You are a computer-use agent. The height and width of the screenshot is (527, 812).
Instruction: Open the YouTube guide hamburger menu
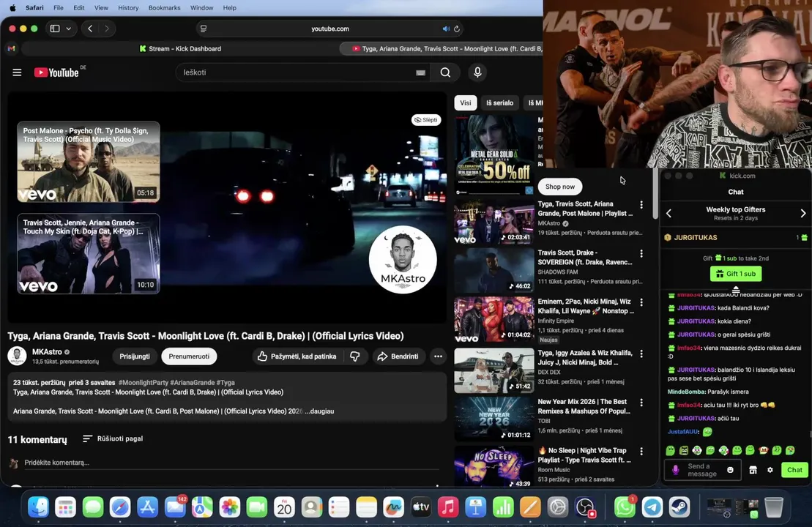click(x=17, y=72)
